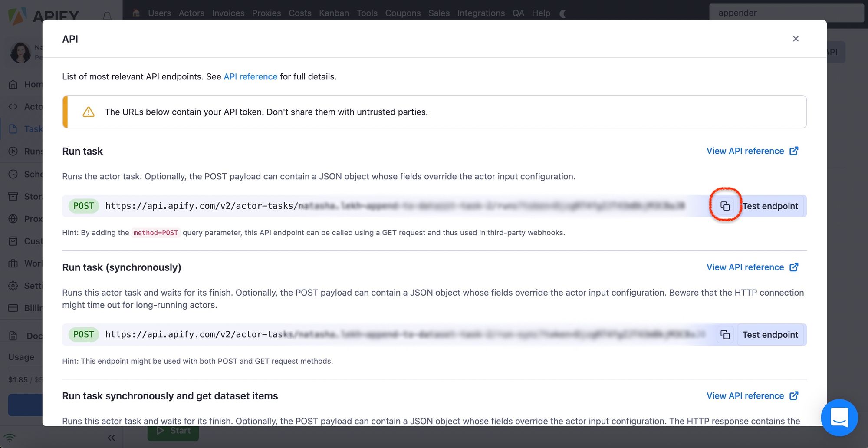This screenshot has width=868, height=448.
Task: Test the Run task (synchronously) endpoint
Action: [770, 335]
